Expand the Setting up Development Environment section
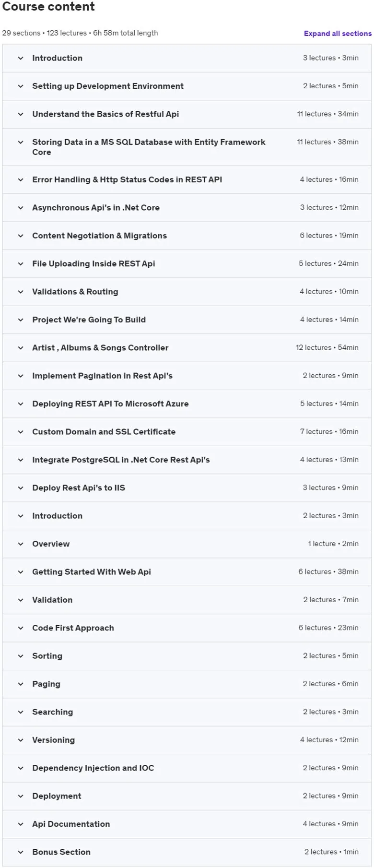This screenshot has width=374, height=868. [187, 86]
